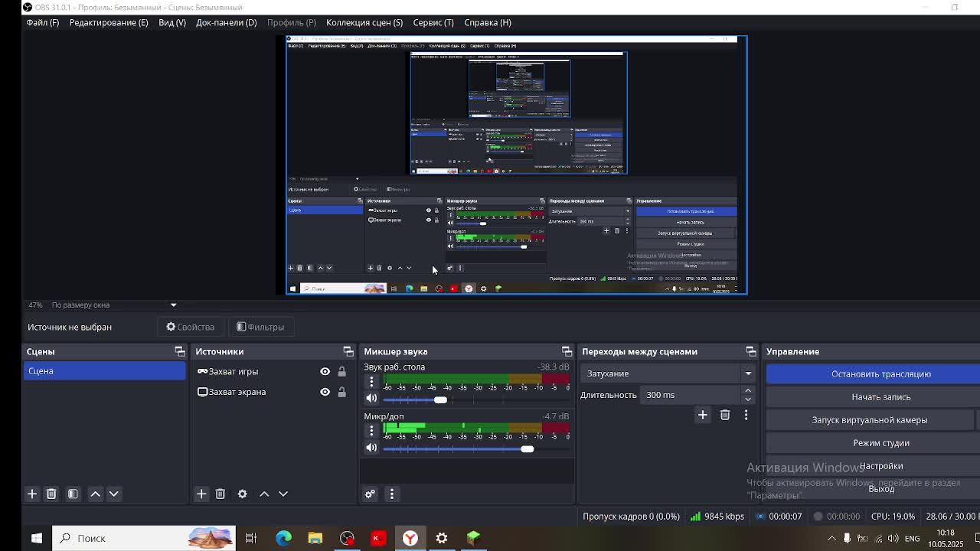Open the Файл (F) menu
The height and width of the screenshot is (551, 980).
pyautogui.click(x=43, y=22)
